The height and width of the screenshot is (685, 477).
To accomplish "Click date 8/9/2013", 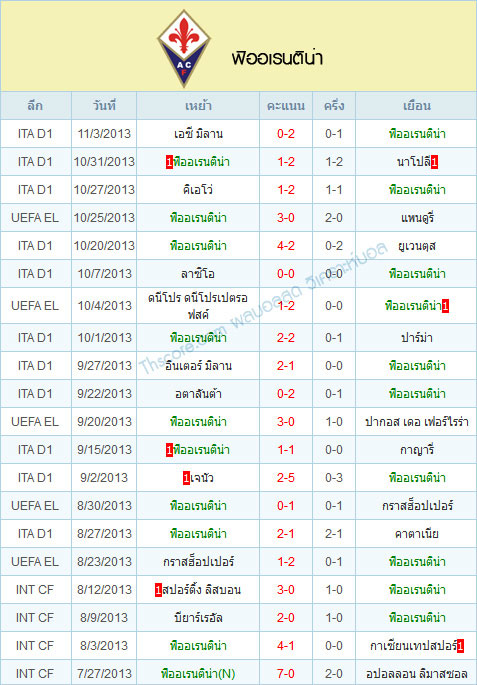I will coord(104,617).
